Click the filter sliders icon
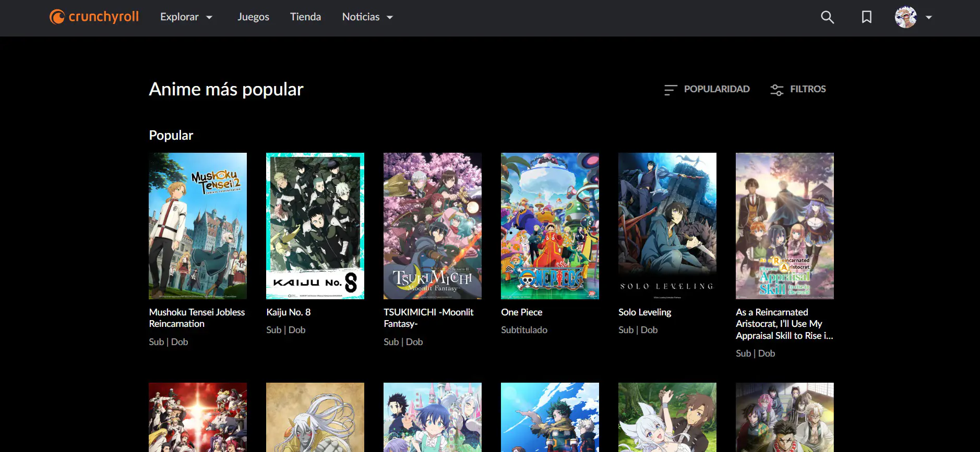Screen dimensions: 980x452 click(777, 90)
